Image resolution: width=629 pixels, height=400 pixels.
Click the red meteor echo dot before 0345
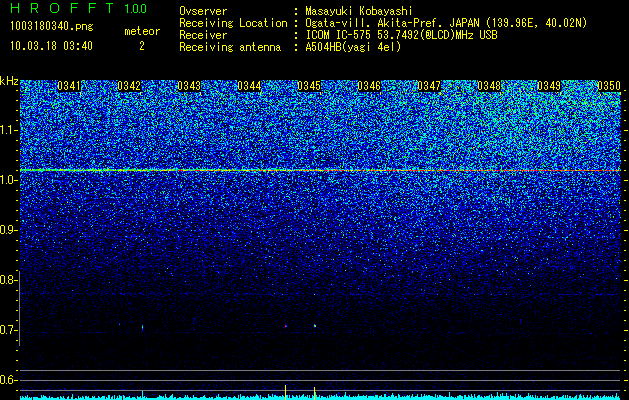[286, 326]
